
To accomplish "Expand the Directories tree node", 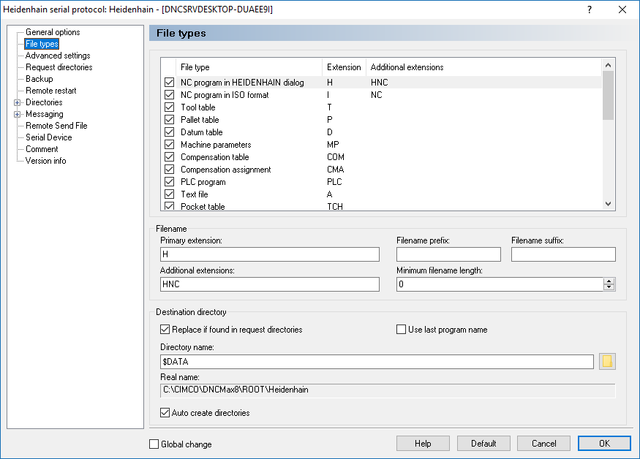I will pyautogui.click(x=17, y=102).
